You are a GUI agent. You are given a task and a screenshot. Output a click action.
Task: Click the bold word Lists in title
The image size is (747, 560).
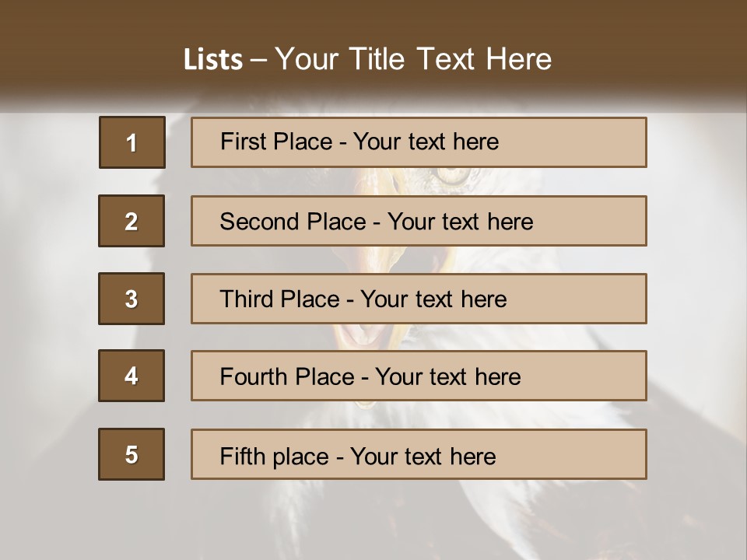[x=213, y=60]
